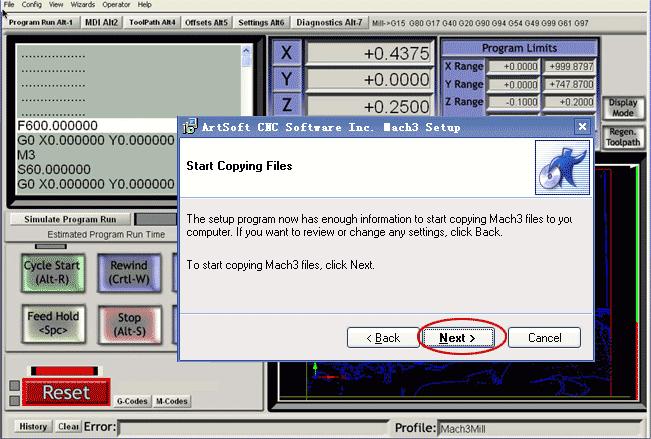Image resolution: width=651 pixels, height=439 pixels.
Task: Click the Display Mode button
Action: (x=623, y=108)
